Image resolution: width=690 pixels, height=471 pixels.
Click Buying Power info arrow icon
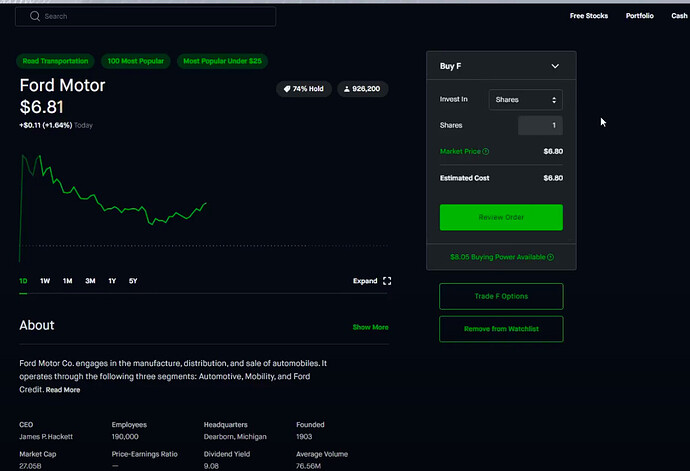point(551,257)
